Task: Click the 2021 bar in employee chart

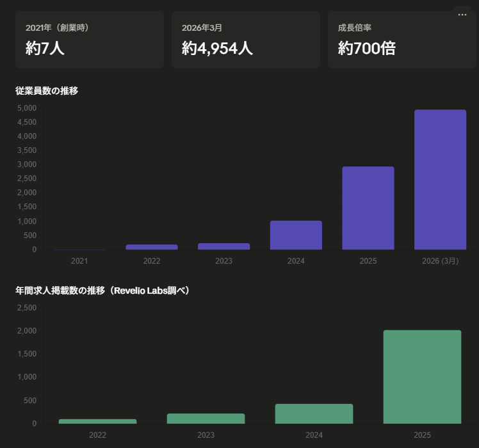Action: pos(80,250)
